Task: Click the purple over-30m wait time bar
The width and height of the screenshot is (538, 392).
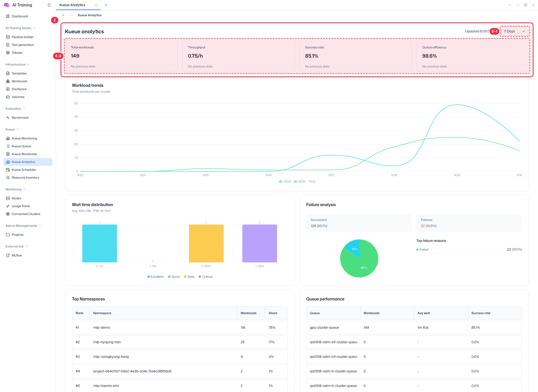Action: click(259, 243)
